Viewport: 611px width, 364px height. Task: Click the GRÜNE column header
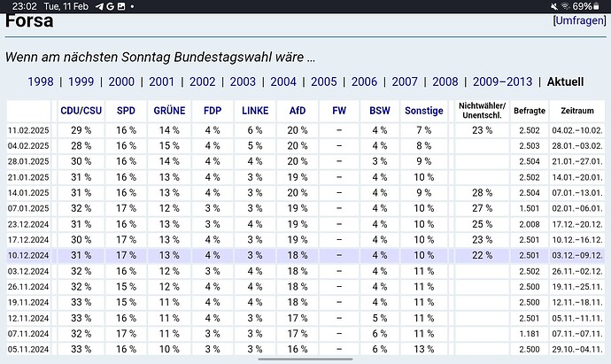tap(169, 111)
